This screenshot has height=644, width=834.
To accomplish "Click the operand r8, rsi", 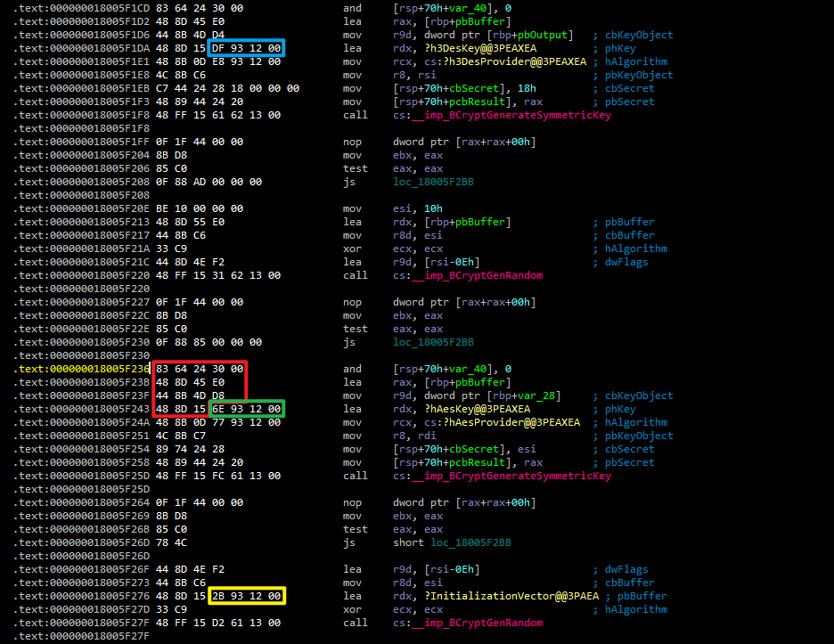I will coord(414,75).
